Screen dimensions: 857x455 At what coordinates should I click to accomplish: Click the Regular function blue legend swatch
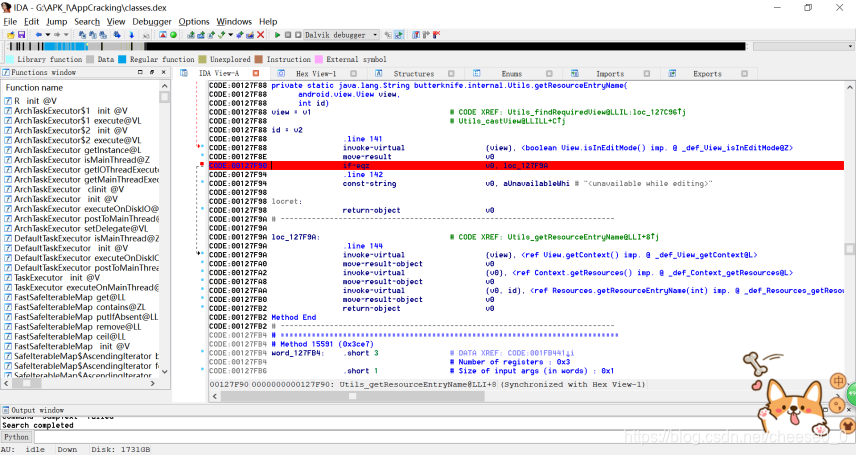pos(122,59)
